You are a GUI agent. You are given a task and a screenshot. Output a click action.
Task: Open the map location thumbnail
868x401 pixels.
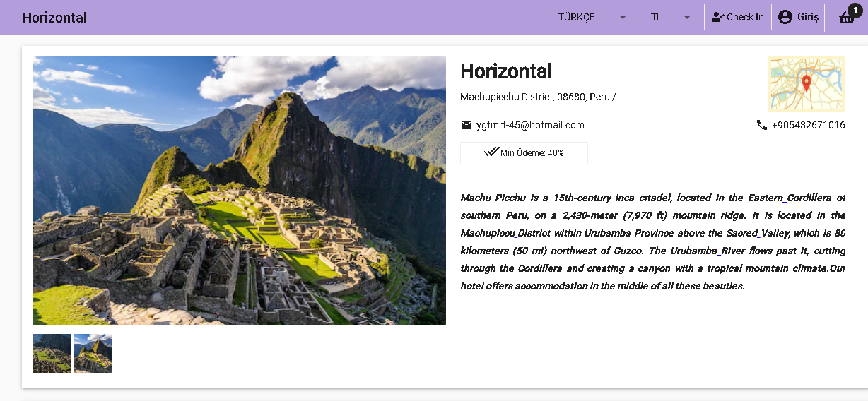point(807,84)
